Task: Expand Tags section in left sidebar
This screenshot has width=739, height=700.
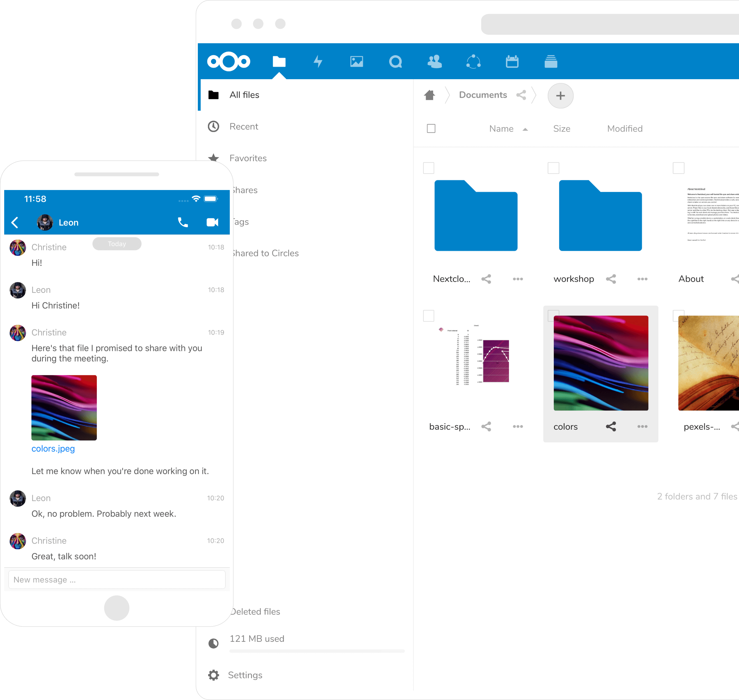Action: (240, 221)
